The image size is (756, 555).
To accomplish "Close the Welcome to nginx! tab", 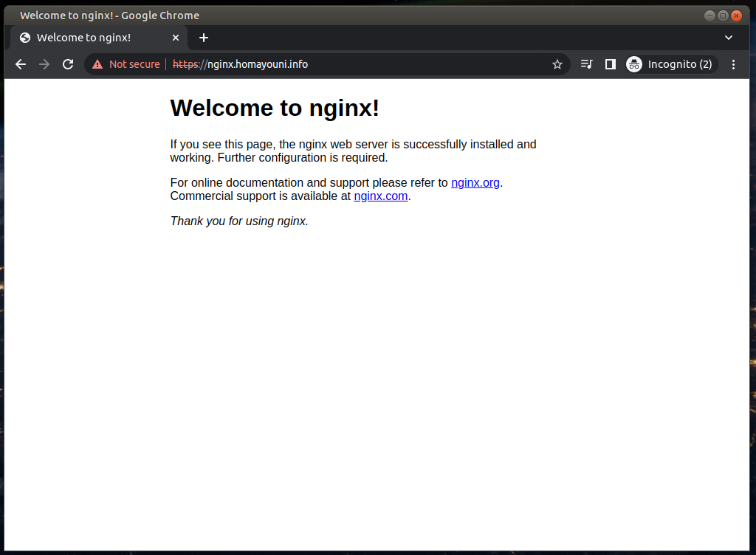I will pos(176,38).
